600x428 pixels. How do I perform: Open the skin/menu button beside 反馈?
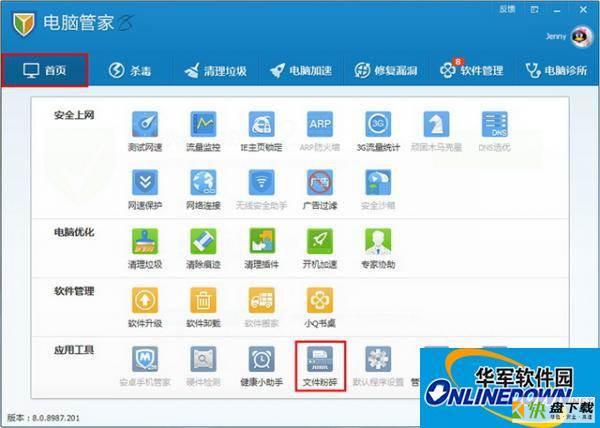[535, 10]
